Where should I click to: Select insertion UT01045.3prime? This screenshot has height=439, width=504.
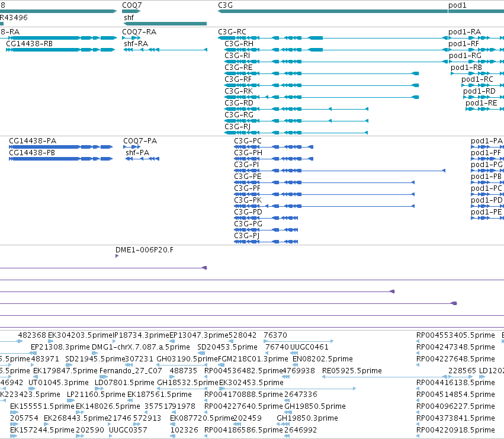59,383
